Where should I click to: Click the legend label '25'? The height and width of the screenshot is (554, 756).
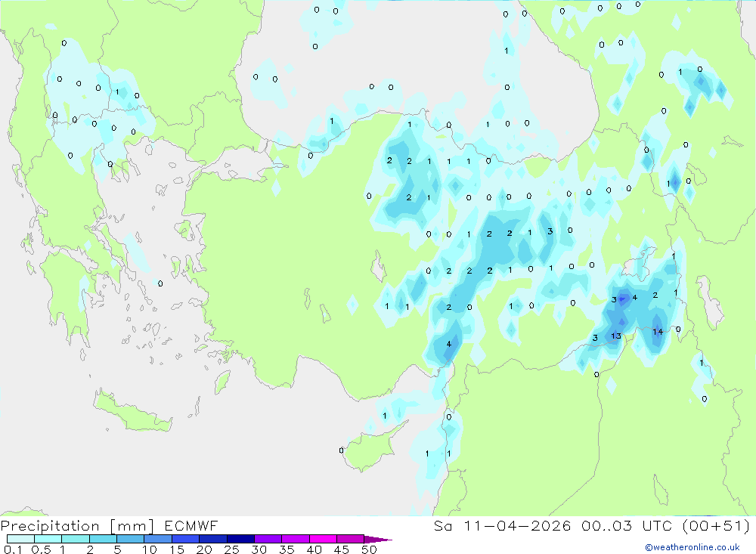click(232, 549)
